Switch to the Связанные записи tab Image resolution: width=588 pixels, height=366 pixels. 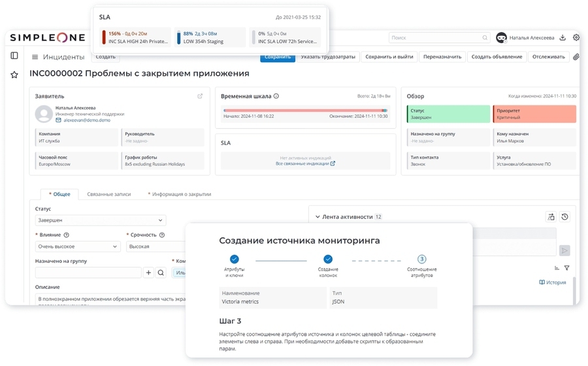(108, 194)
